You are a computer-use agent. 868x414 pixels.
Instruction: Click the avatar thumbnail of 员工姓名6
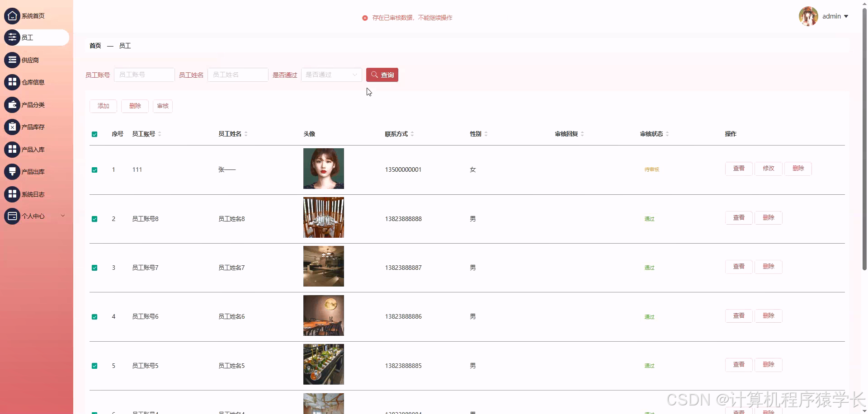pyautogui.click(x=324, y=315)
